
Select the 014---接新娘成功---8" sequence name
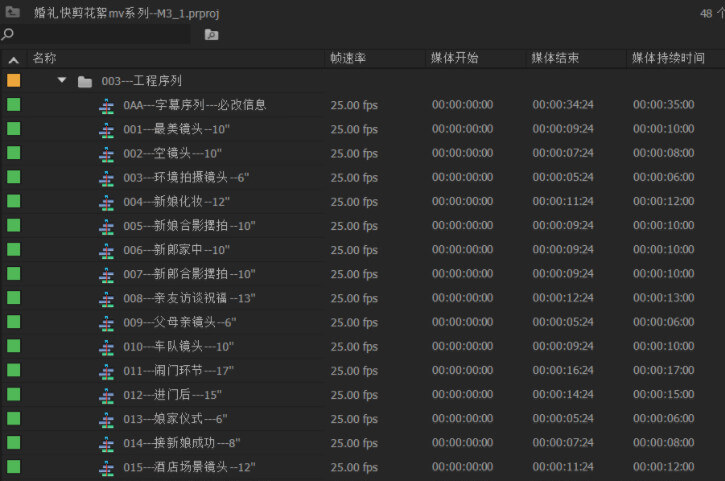(x=182, y=443)
